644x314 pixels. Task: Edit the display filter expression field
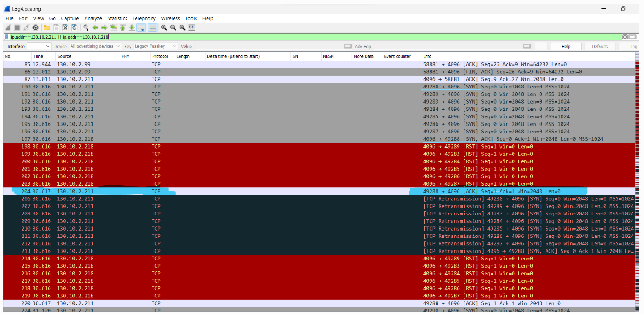(x=315, y=37)
